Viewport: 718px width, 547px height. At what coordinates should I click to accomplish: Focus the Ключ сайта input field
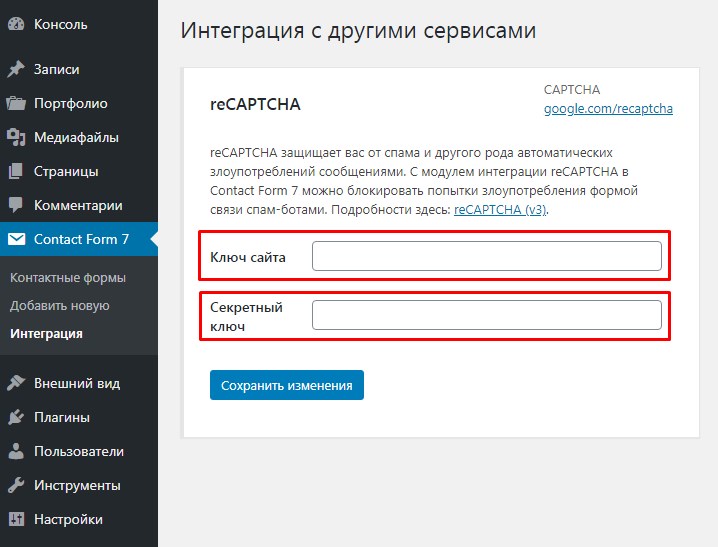point(486,256)
